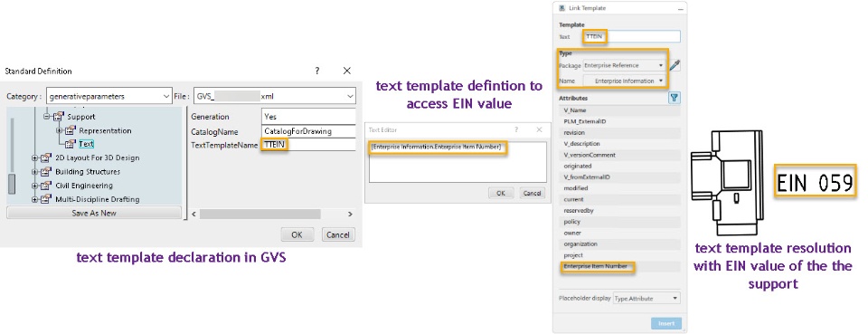Expand the Building Structures node
The height and width of the screenshot is (334, 868).
[35, 172]
